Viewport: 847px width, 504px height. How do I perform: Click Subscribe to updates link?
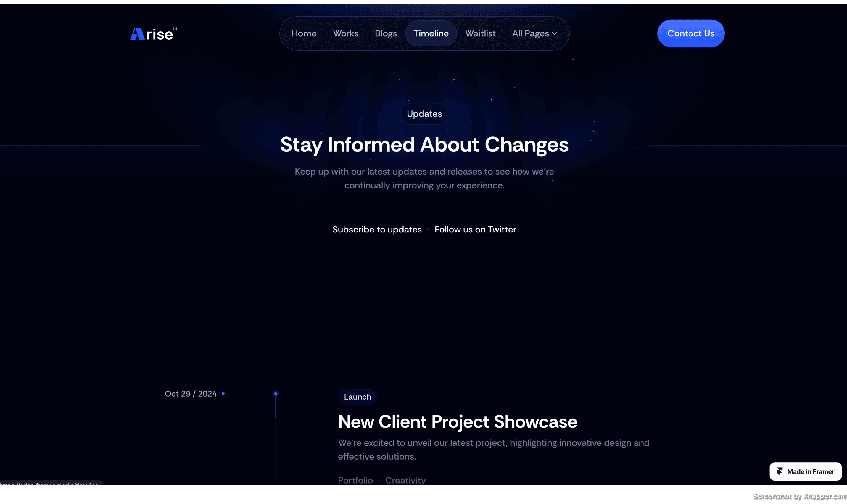[377, 230]
